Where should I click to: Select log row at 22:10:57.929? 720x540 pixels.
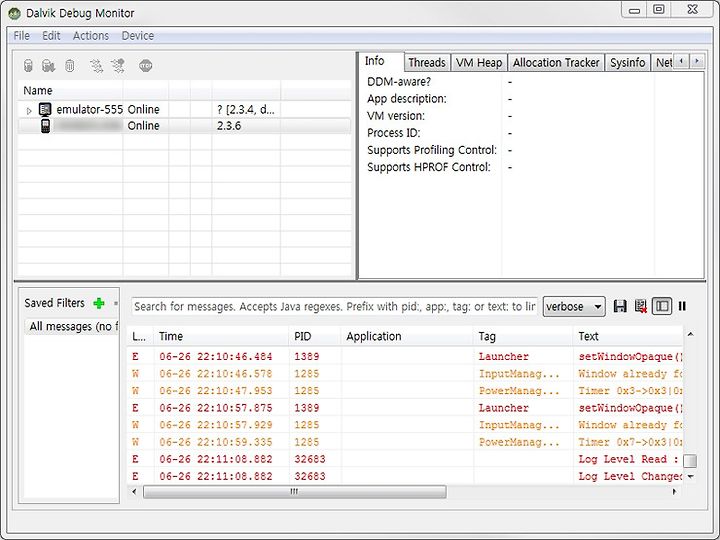click(x=405, y=425)
